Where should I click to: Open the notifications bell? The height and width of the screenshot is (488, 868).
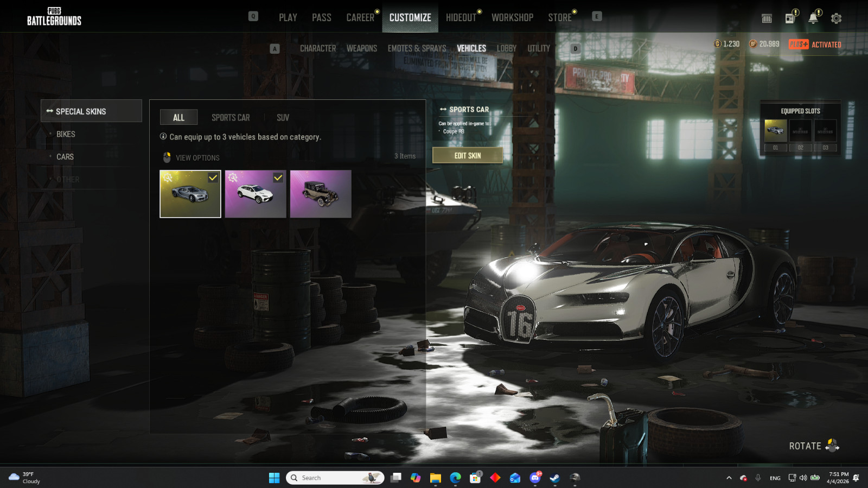pos(813,18)
